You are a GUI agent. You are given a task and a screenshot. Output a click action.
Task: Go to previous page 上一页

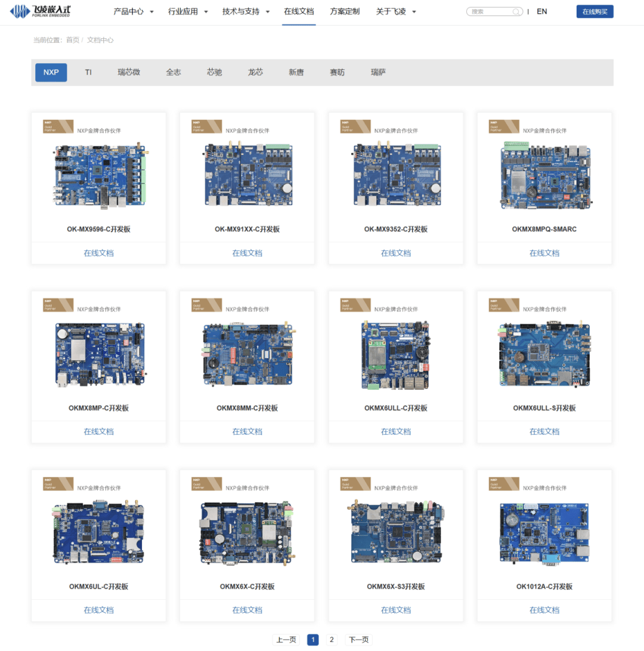click(286, 640)
